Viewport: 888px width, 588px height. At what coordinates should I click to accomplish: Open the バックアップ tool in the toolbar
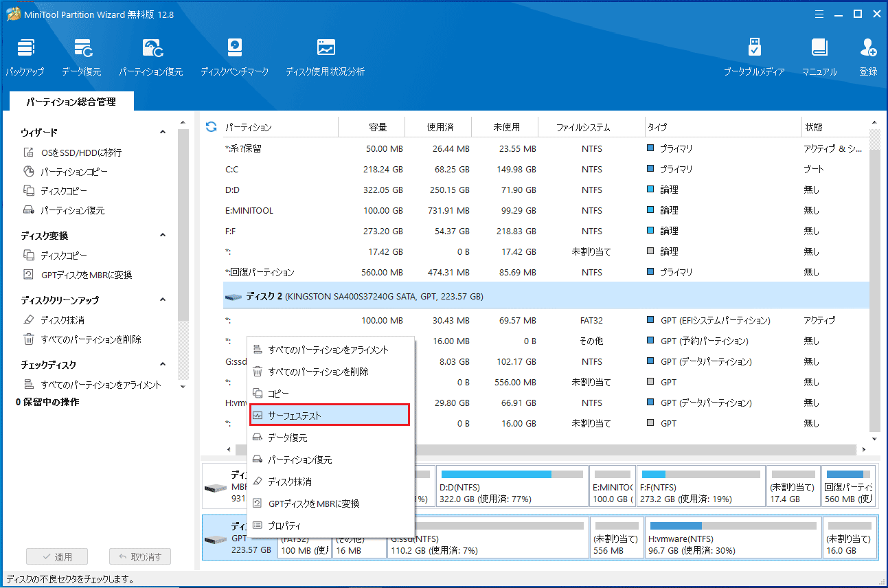(25, 57)
